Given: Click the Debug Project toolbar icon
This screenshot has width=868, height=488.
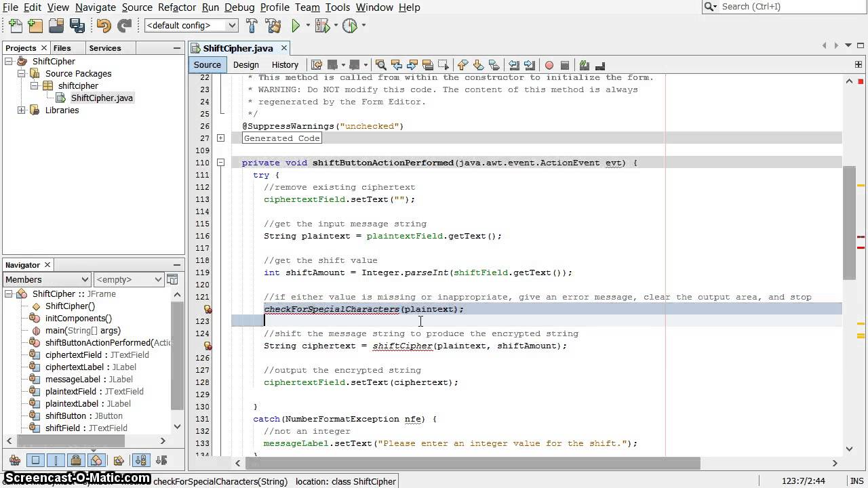Looking at the screenshot, I should pyautogui.click(x=322, y=26).
